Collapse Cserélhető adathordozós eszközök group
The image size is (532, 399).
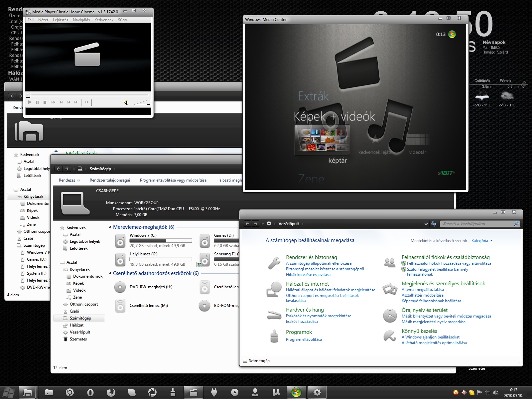click(110, 273)
